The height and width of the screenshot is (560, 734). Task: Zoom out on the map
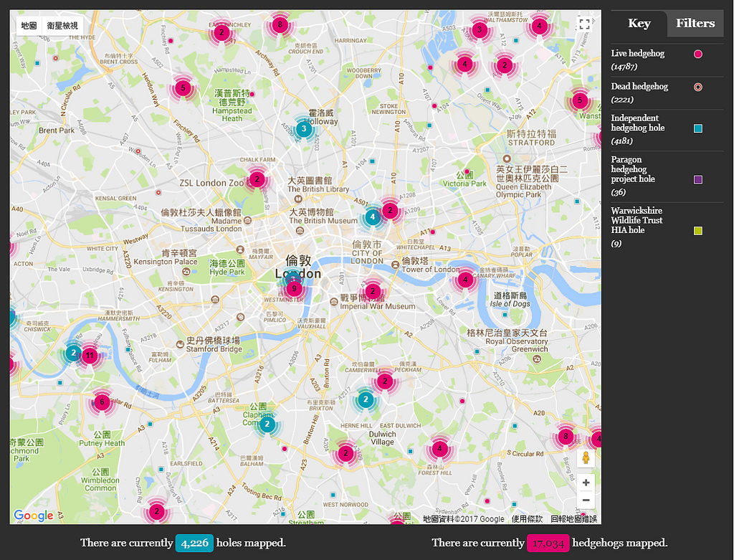point(586,500)
